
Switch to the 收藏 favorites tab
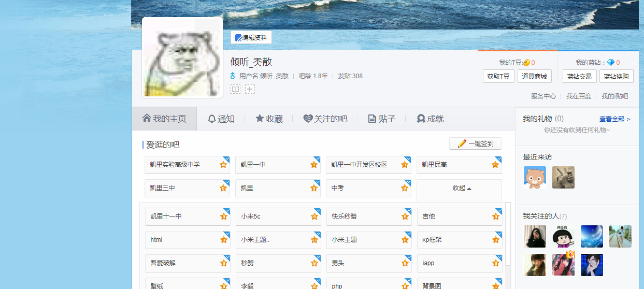click(269, 119)
